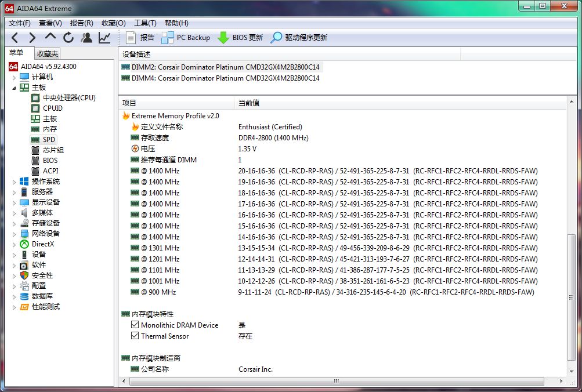Toggle the Thermal Sensor checkbox
Image resolution: width=582 pixels, height=392 pixels.
(135, 336)
